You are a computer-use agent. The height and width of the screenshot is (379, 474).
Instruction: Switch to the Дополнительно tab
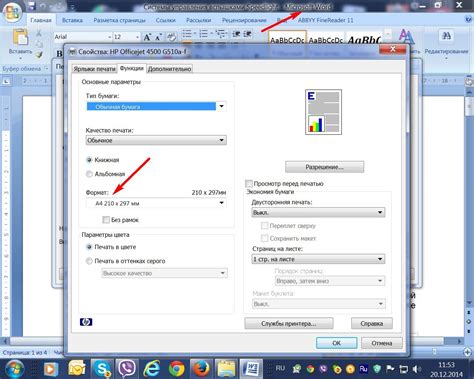[x=169, y=69]
